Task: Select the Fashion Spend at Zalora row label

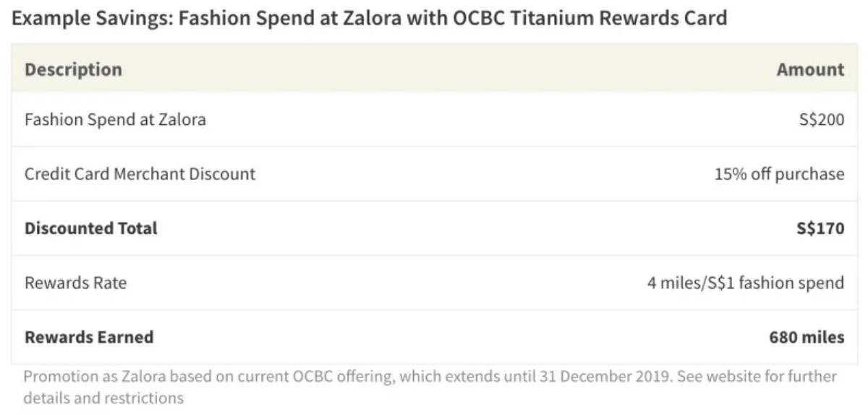Action: (x=115, y=120)
